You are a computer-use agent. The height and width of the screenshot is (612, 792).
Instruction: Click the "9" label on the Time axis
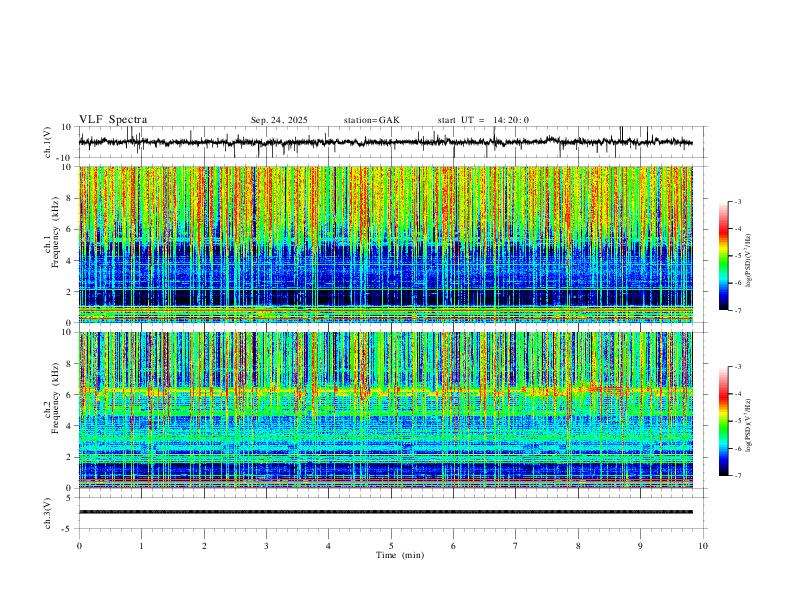click(x=640, y=546)
